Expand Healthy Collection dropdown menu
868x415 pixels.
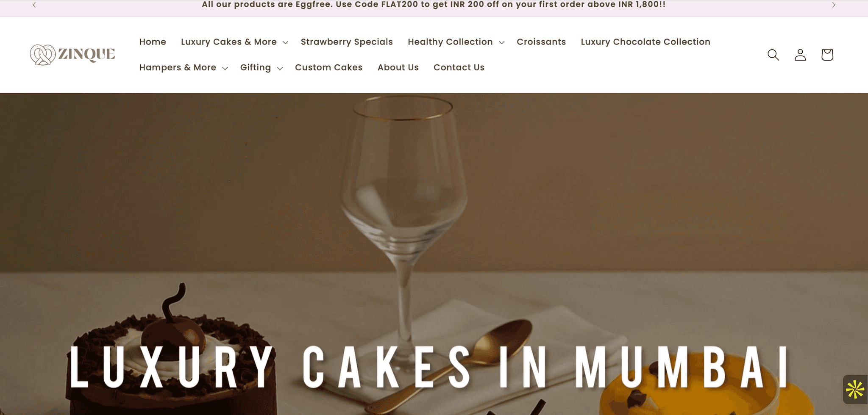[456, 42]
